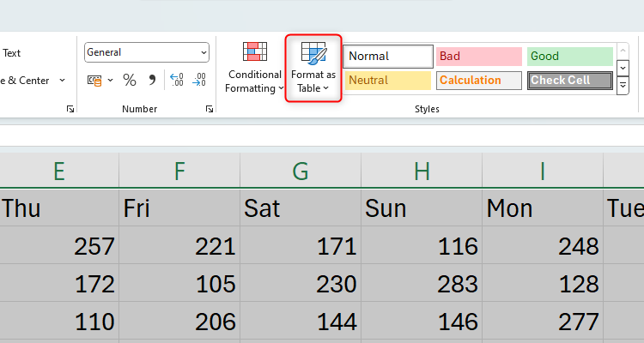Expand the full cell styles gallery
The width and height of the screenshot is (644, 343).
pos(623,86)
